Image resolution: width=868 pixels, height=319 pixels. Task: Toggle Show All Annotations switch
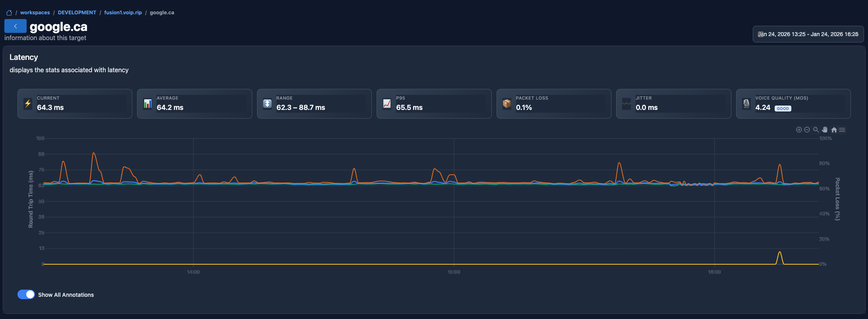pos(26,294)
